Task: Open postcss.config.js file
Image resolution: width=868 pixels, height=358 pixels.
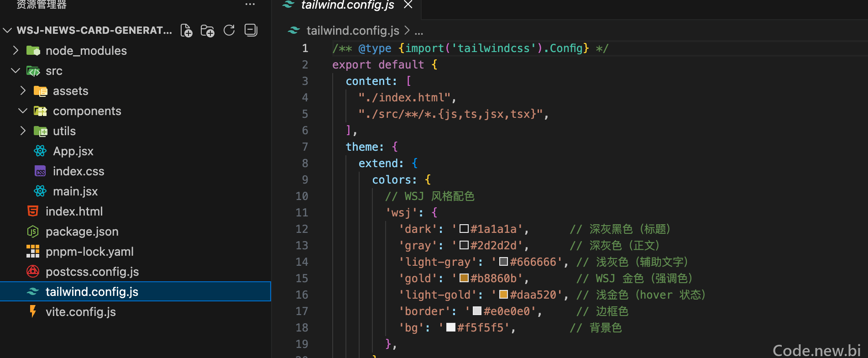Action: tap(92, 272)
